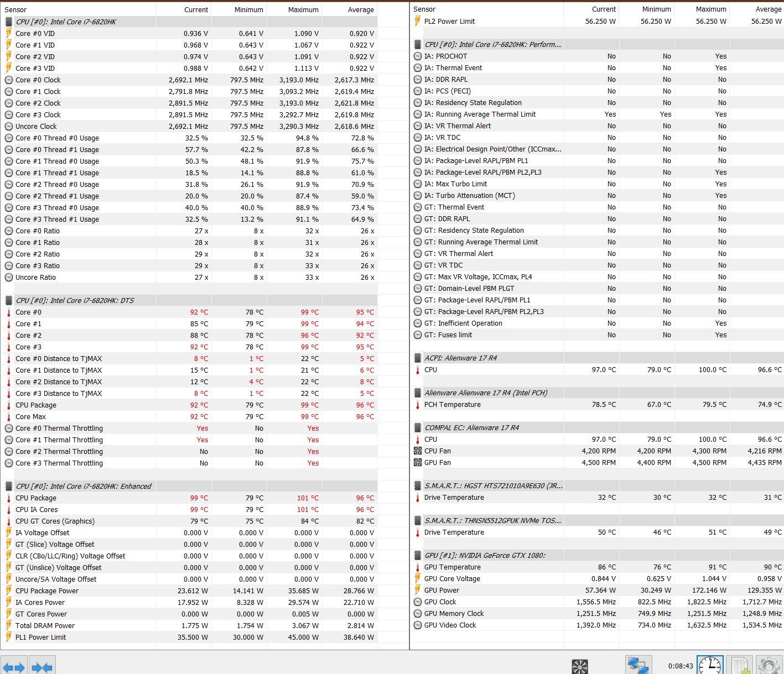Reset min/max values using clock icon
The width and height of the screenshot is (784, 674).
pyautogui.click(x=709, y=665)
